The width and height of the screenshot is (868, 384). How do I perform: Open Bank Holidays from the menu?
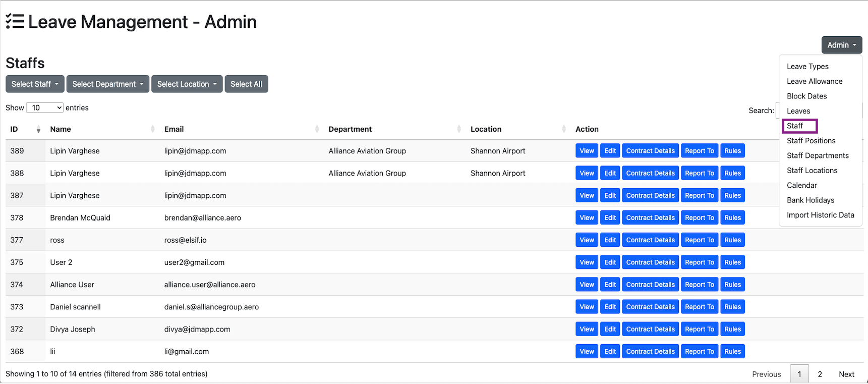pyautogui.click(x=811, y=200)
